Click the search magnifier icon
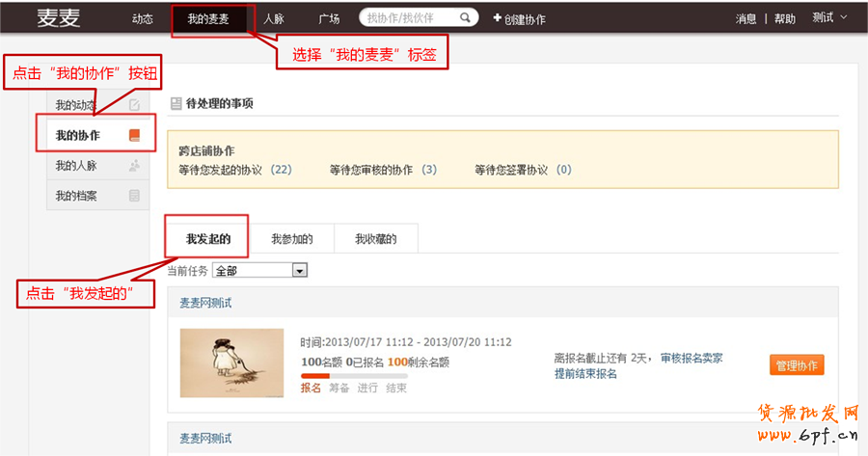This screenshot has width=868, height=456. click(466, 17)
